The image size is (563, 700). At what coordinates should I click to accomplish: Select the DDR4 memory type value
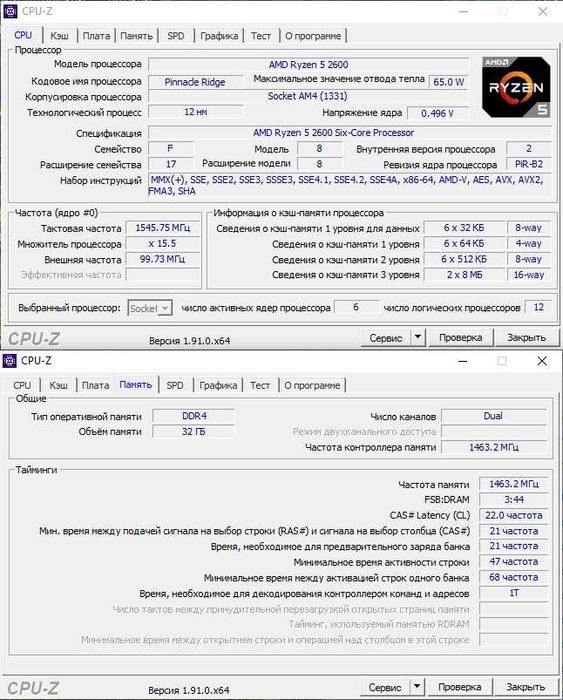(x=194, y=416)
